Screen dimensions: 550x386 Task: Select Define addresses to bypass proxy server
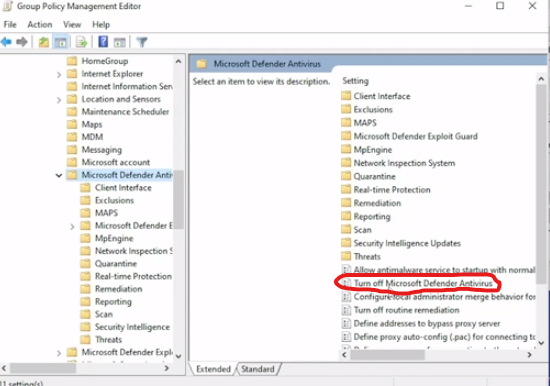(x=427, y=324)
